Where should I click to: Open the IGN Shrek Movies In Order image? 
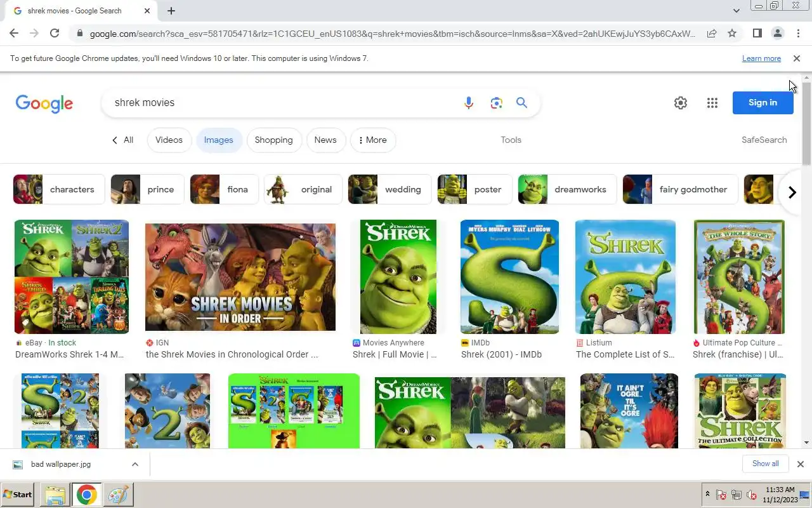click(240, 277)
